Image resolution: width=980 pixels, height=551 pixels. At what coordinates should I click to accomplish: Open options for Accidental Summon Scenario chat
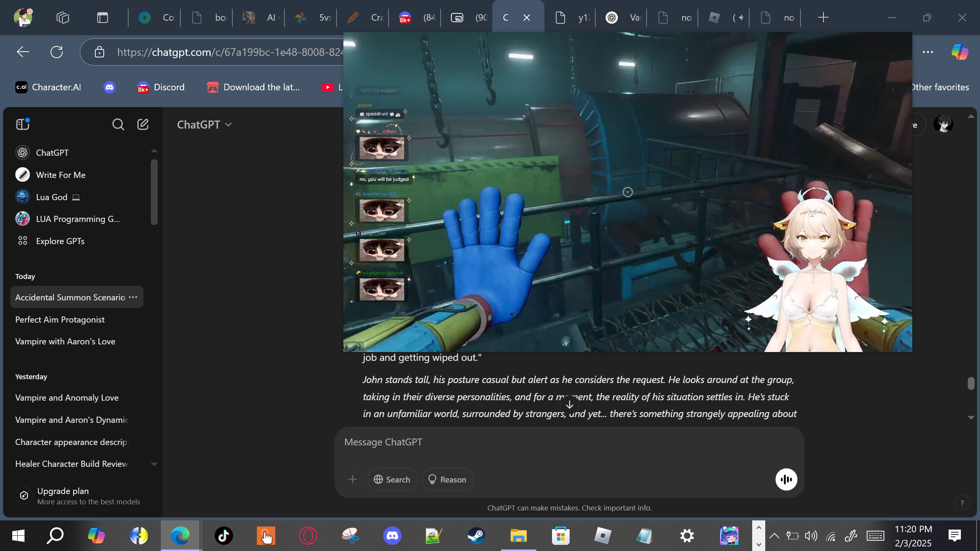(x=133, y=297)
